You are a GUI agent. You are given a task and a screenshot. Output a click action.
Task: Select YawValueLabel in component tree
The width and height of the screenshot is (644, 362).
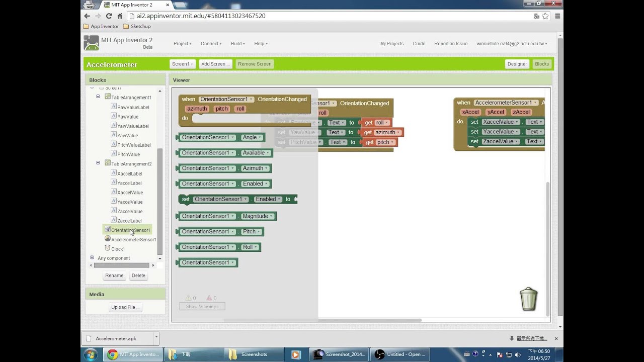coord(133,126)
